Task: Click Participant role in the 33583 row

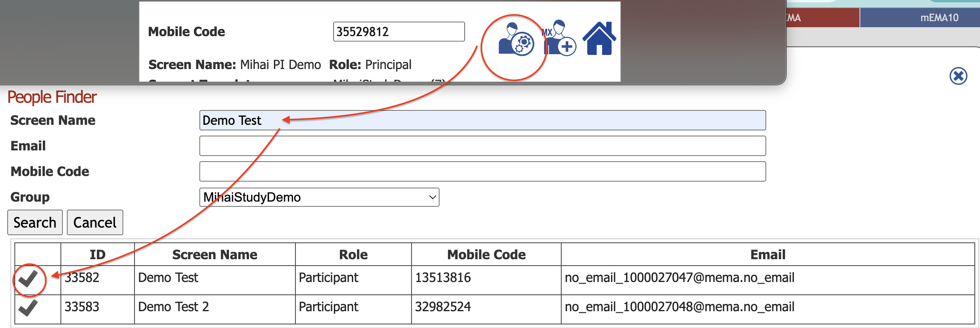Action: click(328, 307)
